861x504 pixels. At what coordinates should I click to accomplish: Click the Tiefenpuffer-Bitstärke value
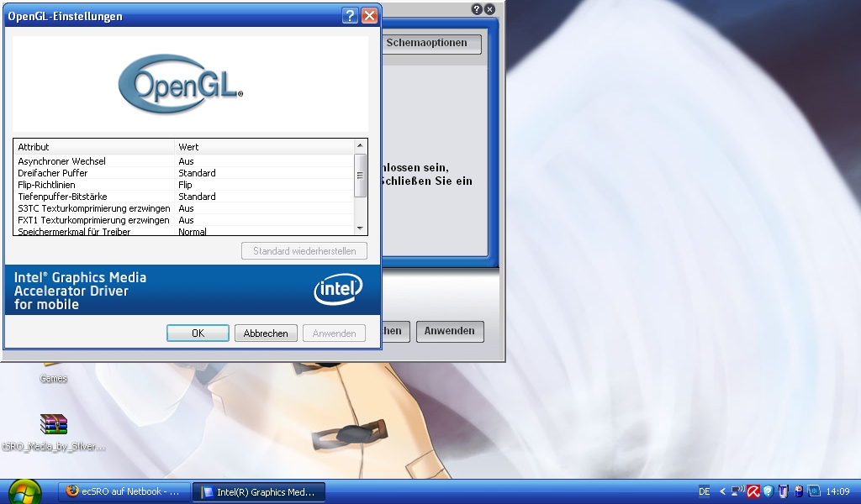[197, 197]
